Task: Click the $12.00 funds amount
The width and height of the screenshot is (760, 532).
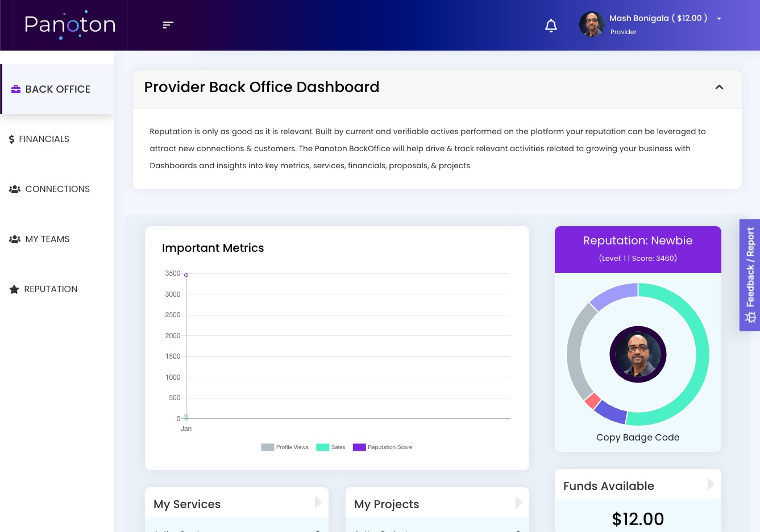Action: 638,519
